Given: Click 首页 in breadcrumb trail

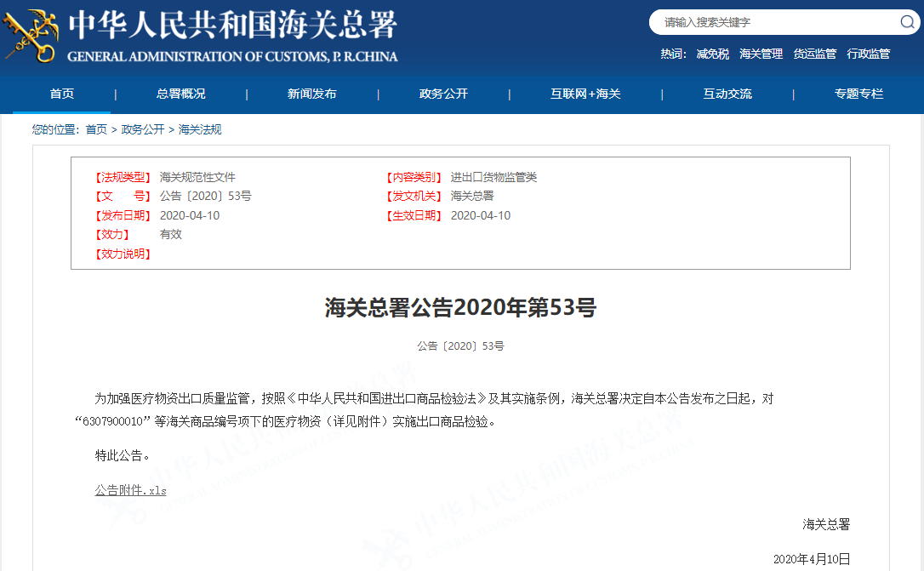Looking at the screenshot, I should pos(96,129).
